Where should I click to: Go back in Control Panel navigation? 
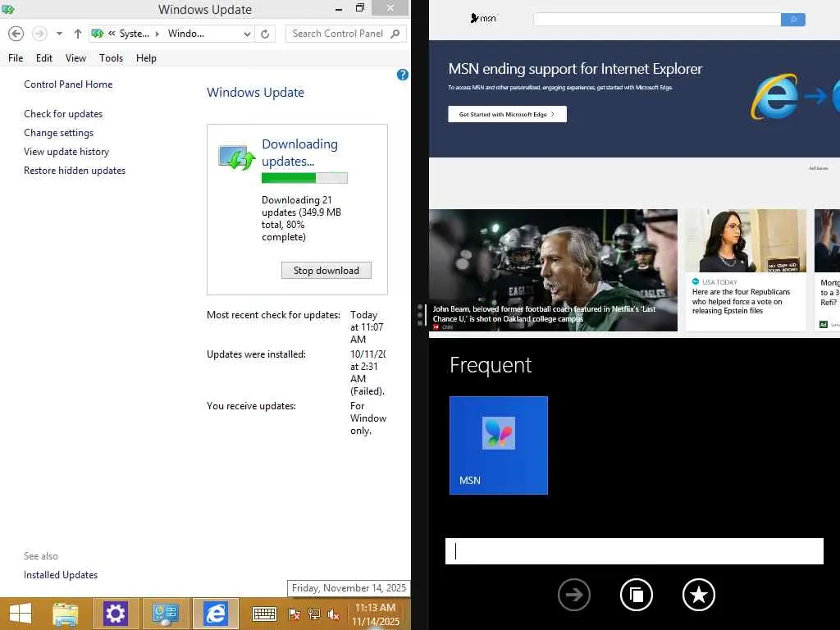(x=16, y=34)
